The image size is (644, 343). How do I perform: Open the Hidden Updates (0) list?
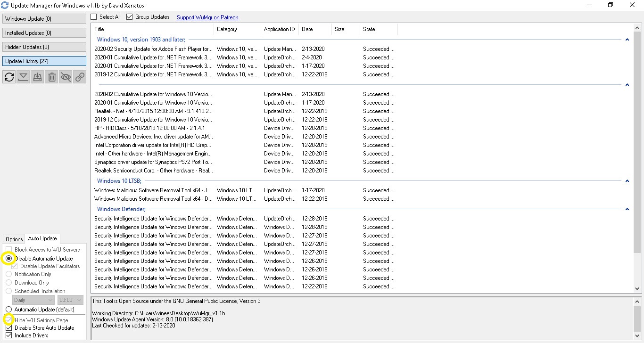click(x=44, y=47)
